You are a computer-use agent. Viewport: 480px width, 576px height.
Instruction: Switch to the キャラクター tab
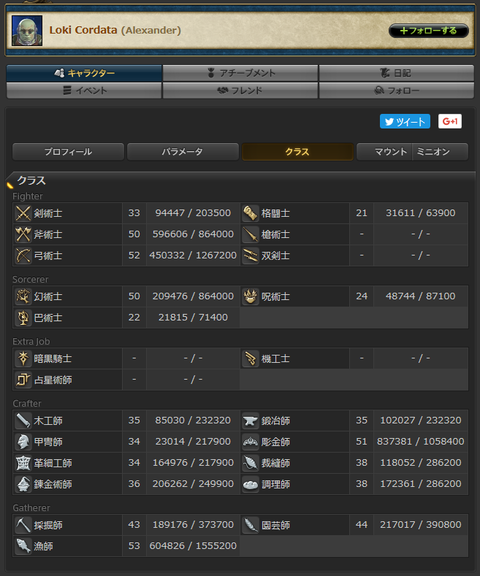pyautogui.click(x=84, y=73)
